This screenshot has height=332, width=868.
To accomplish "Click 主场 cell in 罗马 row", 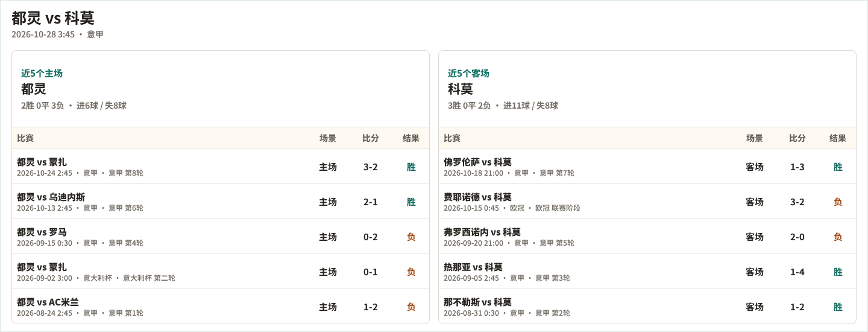I will [x=328, y=237].
